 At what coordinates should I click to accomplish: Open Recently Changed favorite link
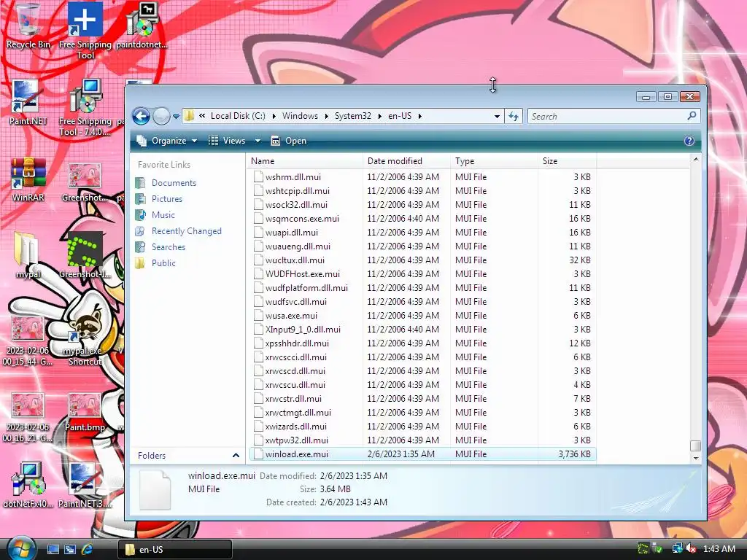click(x=186, y=231)
